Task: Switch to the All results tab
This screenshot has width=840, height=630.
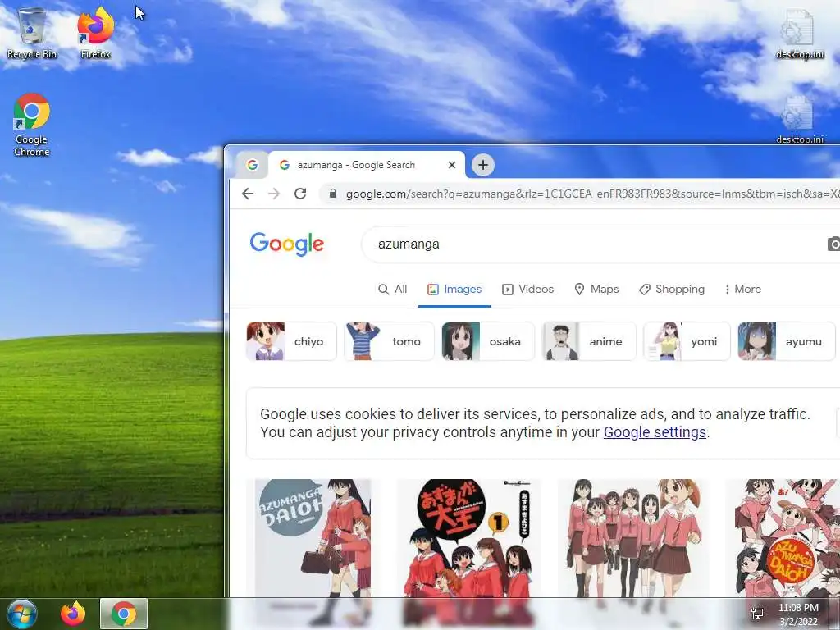Action: (393, 290)
